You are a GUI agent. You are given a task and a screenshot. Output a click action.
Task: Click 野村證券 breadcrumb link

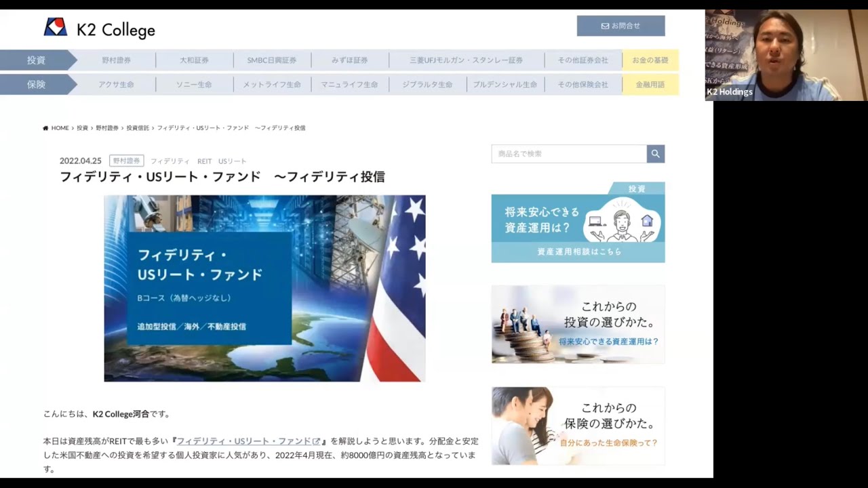[x=107, y=128]
